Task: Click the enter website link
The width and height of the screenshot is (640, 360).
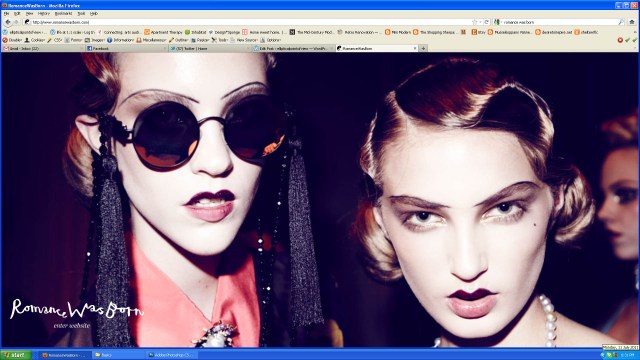Action: click(x=72, y=326)
